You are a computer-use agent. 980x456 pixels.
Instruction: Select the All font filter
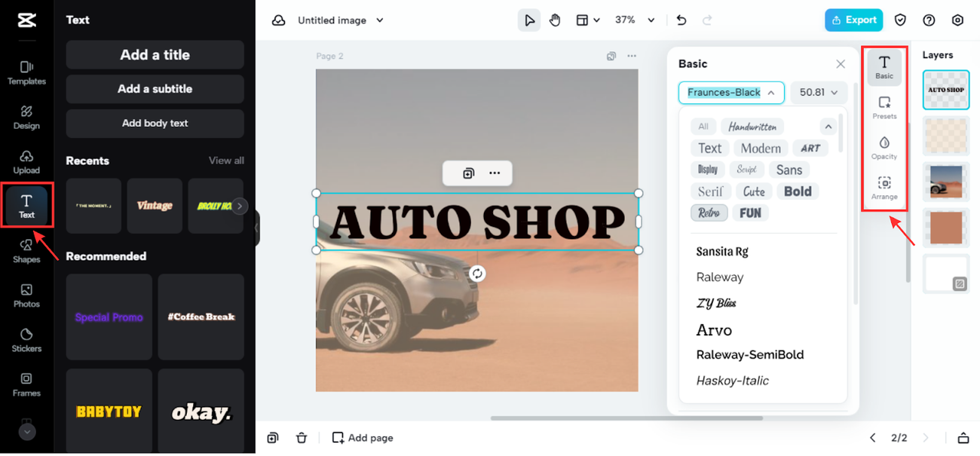tap(703, 126)
